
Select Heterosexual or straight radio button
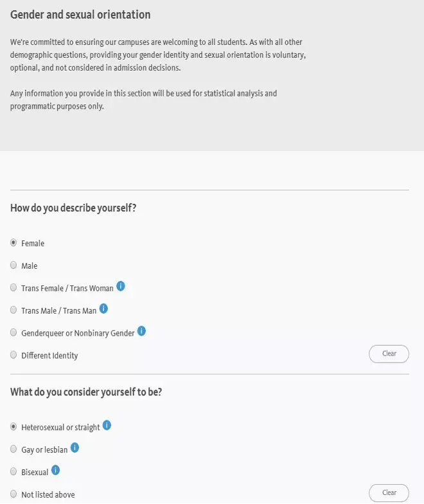click(13, 427)
